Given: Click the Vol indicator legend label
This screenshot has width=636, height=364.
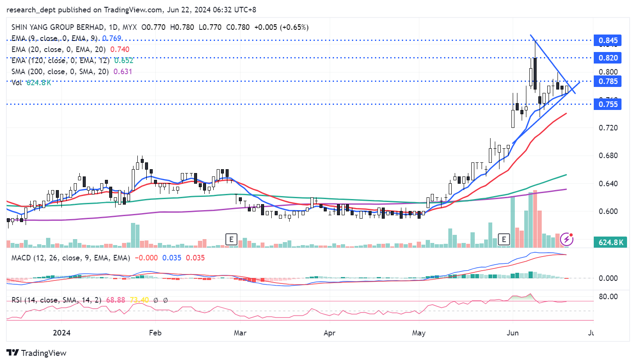Looking at the screenshot, I should pyautogui.click(x=17, y=83).
